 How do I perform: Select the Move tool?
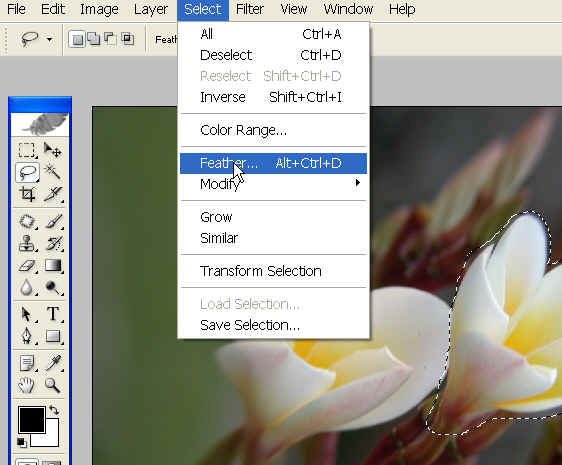pyautogui.click(x=53, y=150)
